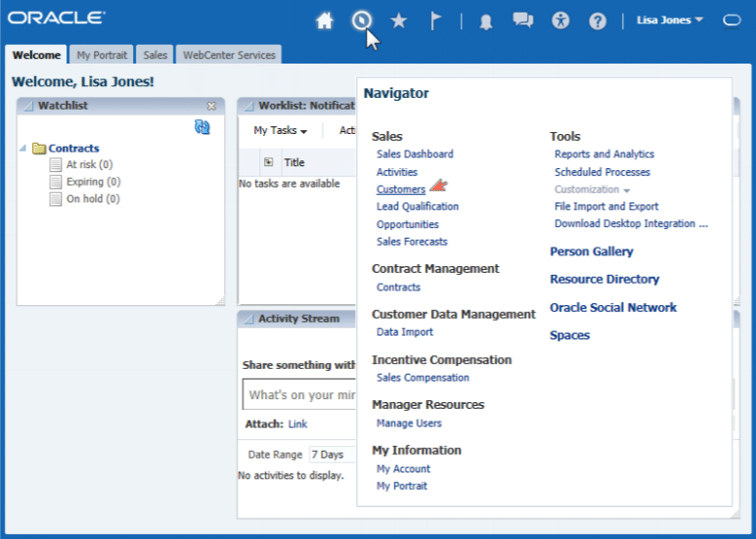Viewport: 756px width, 539px height.
Task: Open notifications bell icon
Action: [486, 22]
